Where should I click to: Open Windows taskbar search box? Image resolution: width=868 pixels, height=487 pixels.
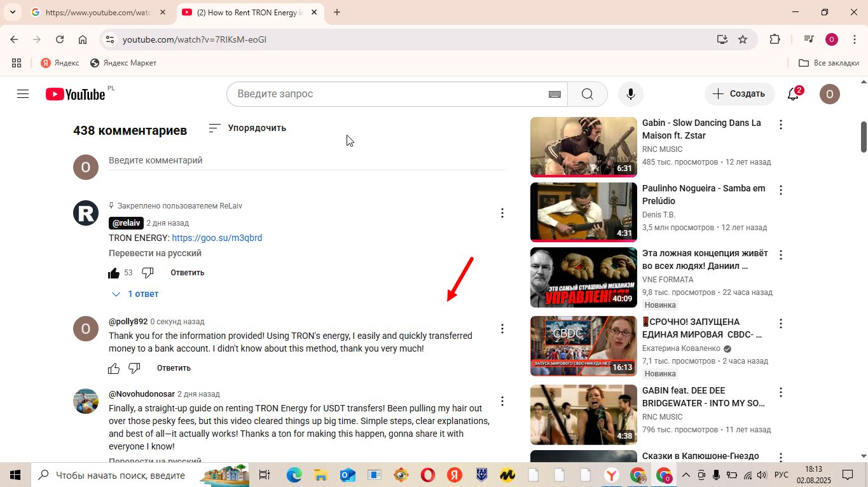click(140, 475)
